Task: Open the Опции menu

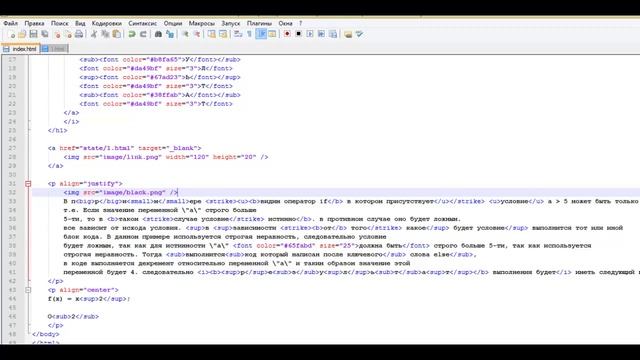Action: (x=173, y=23)
